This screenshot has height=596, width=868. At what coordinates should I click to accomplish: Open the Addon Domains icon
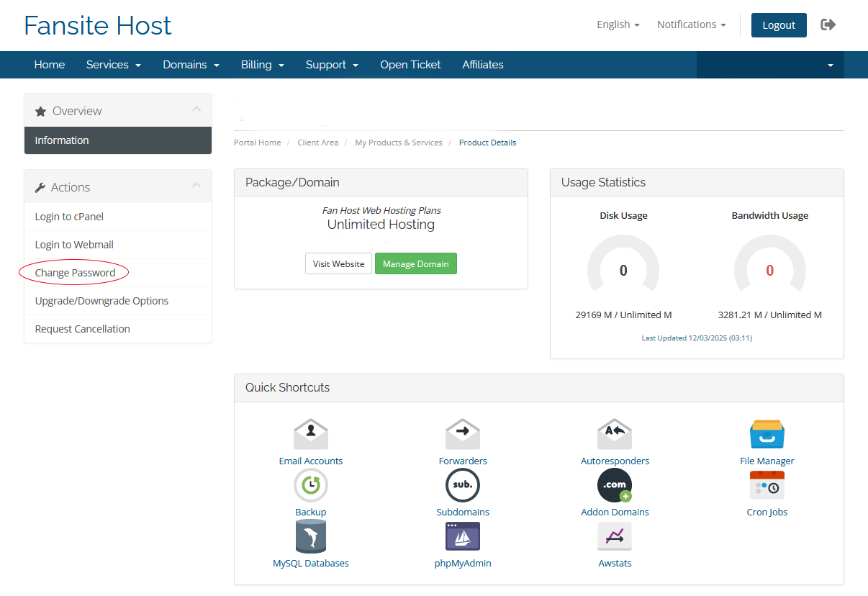pos(615,486)
